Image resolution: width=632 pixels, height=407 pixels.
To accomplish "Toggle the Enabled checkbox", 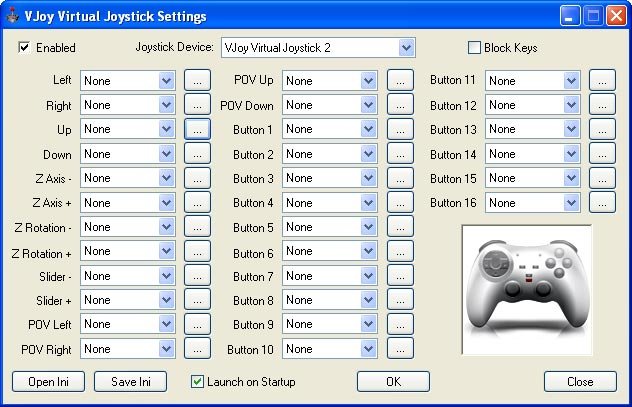I will point(24,48).
